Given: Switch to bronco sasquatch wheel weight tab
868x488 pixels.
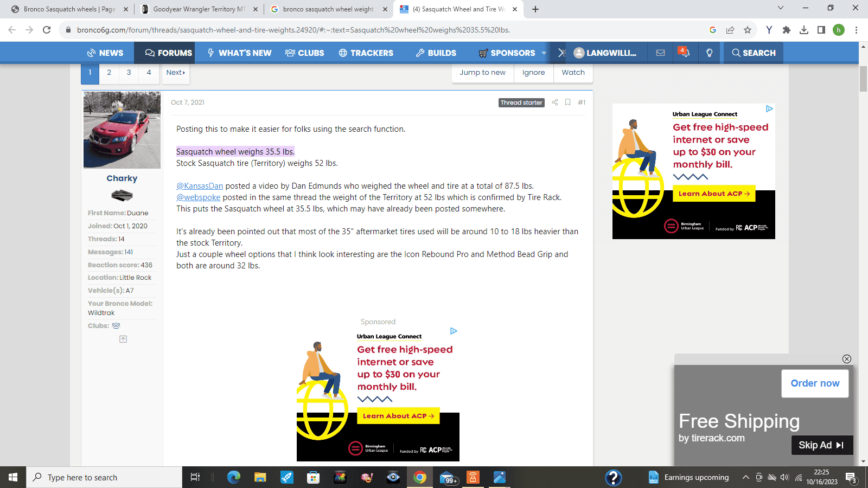Looking at the screenshot, I should pyautogui.click(x=328, y=9).
